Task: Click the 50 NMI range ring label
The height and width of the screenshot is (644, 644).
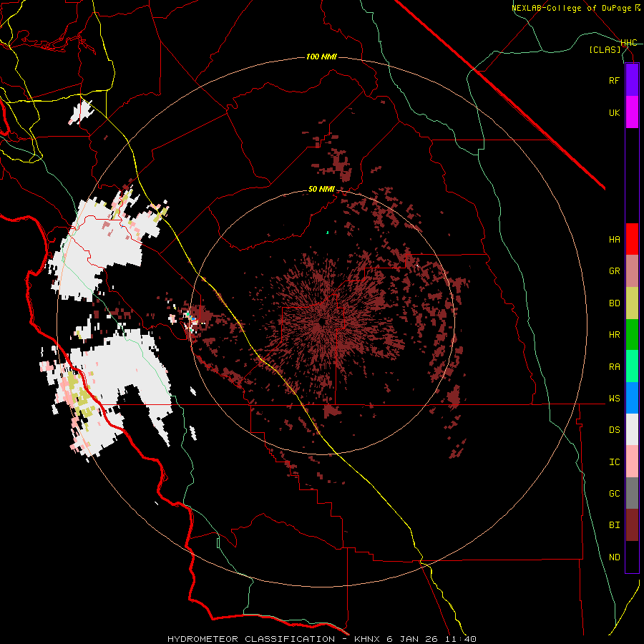Action: tap(321, 190)
